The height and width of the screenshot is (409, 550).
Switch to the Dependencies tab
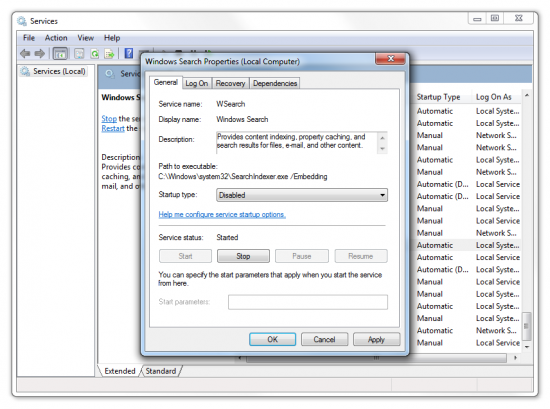click(275, 83)
